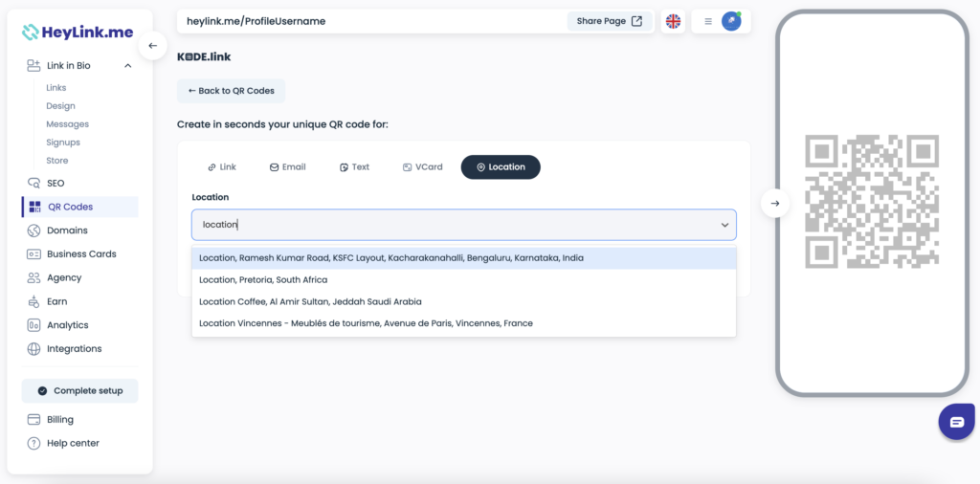Choose the Pretoria, South Africa suggestion
Viewport: 980px width, 484px height.
click(464, 280)
